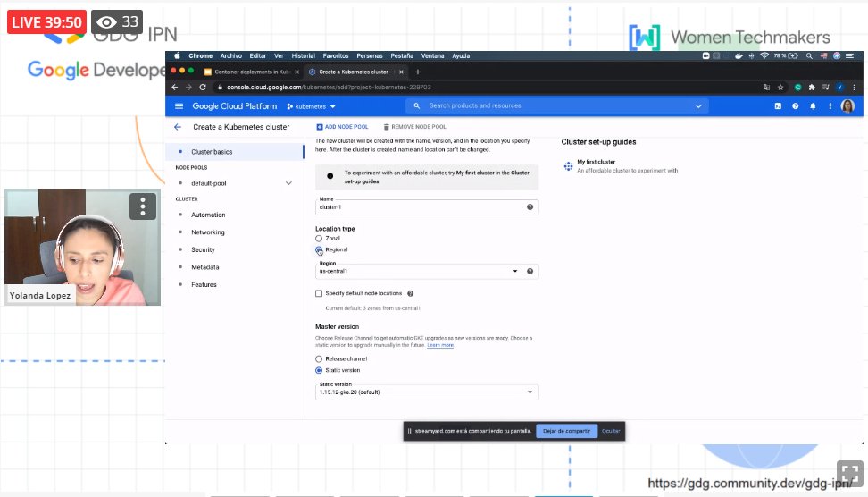Open the GCP three-dot settings menu
This screenshot has width=868, height=497.
830,105
